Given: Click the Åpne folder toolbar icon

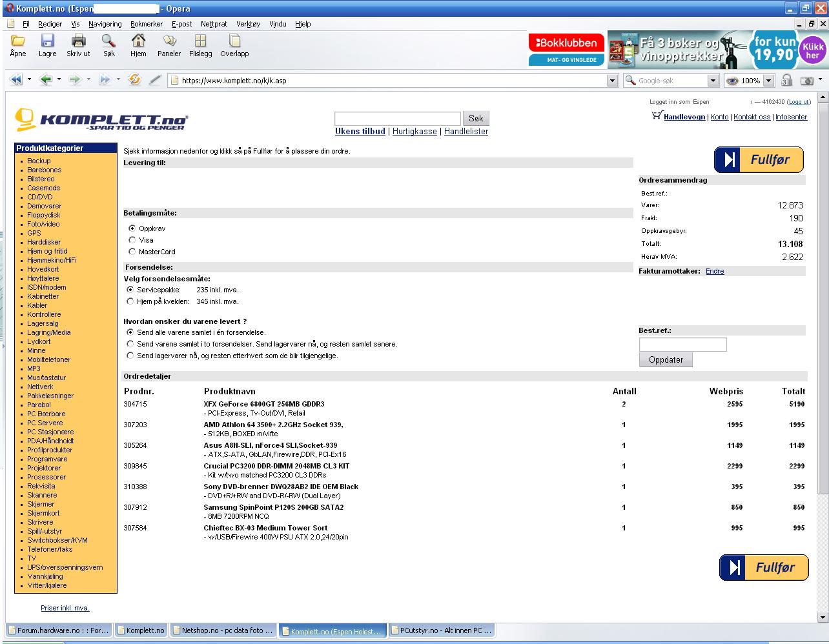Looking at the screenshot, I should click(18, 41).
